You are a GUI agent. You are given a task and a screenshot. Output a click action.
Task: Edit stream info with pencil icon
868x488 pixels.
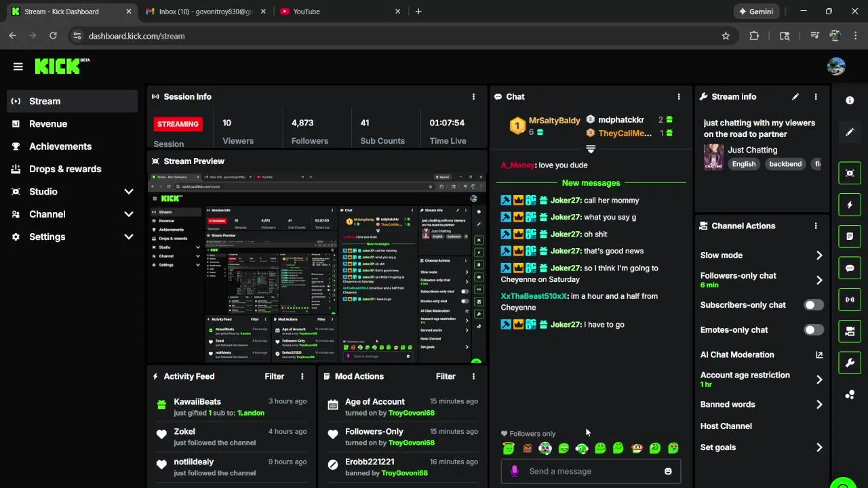point(795,97)
